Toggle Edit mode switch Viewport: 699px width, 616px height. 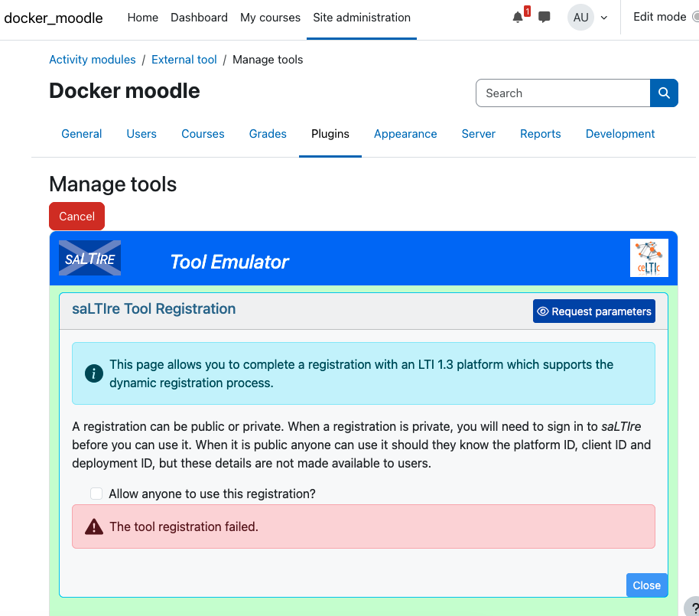(695, 17)
